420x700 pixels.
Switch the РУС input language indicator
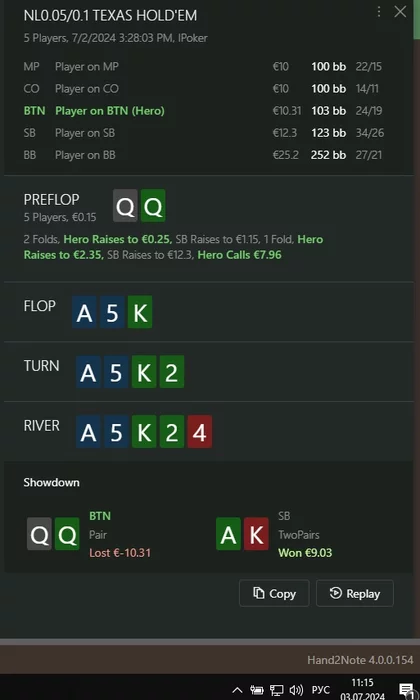(320, 690)
